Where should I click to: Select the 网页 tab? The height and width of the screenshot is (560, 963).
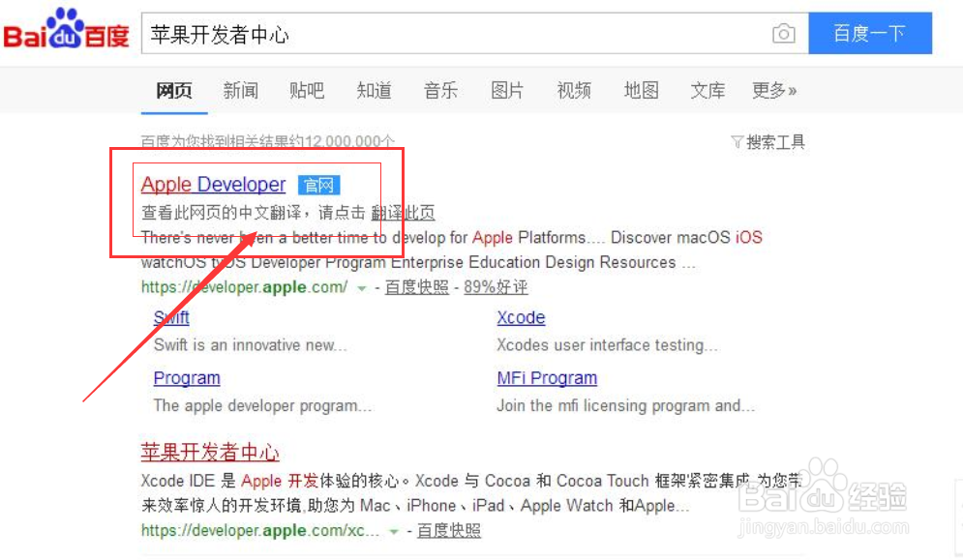click(x=174, y=91)
